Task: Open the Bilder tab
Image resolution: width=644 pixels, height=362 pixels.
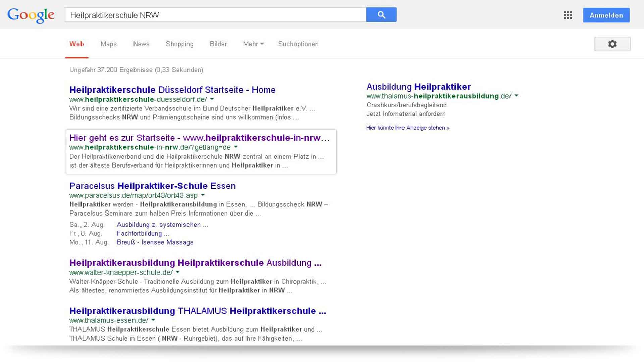Action: [x=218, y=44]
